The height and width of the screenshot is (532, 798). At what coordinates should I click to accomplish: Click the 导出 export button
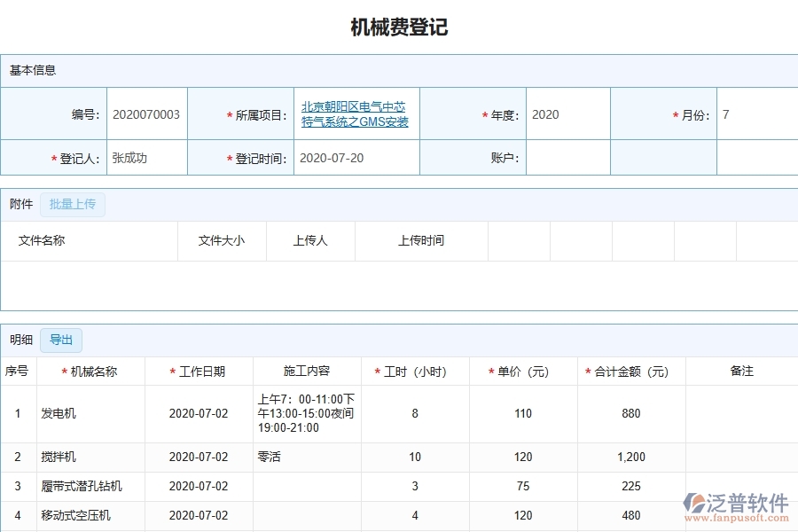point(60,340)
